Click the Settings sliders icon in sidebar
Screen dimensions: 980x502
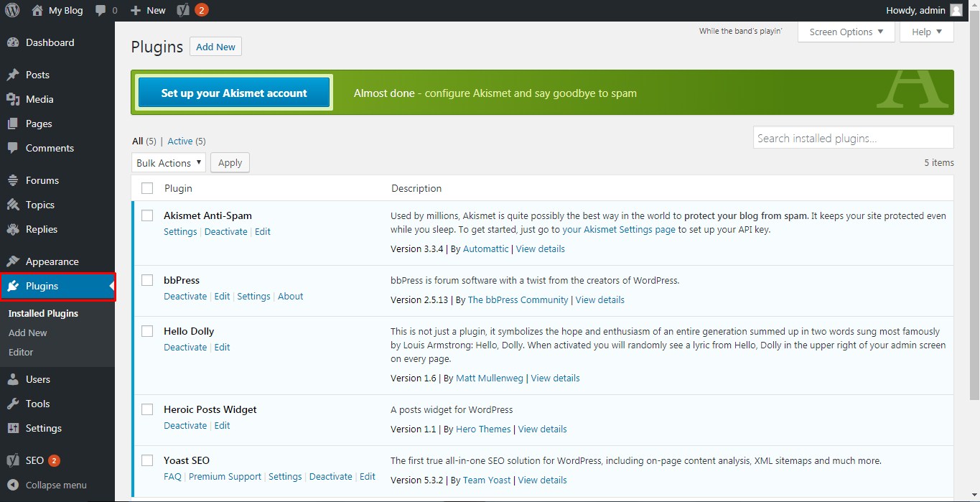[13, 428]
